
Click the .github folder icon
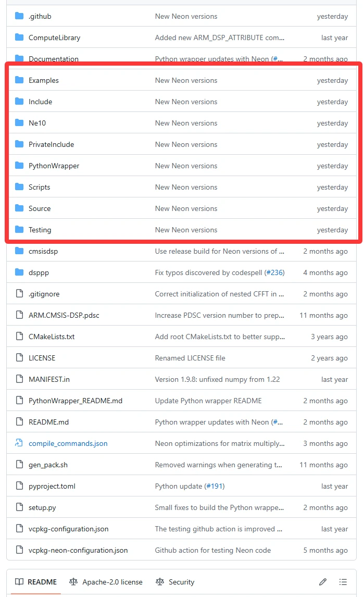[x=19, y=16]
